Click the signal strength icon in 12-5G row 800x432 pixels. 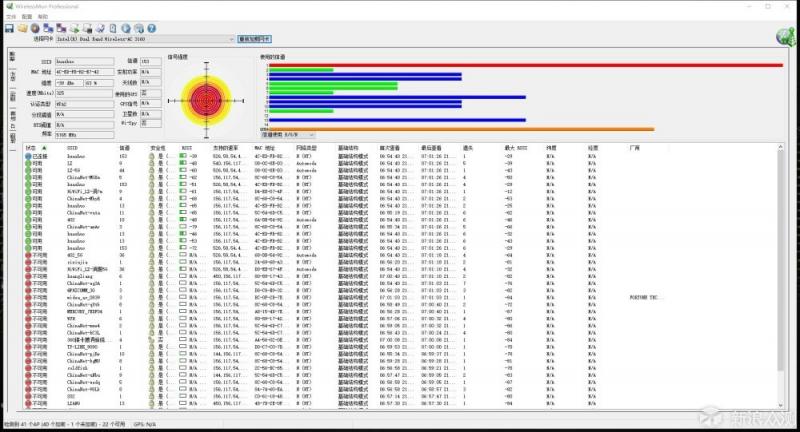pos(183,170)
